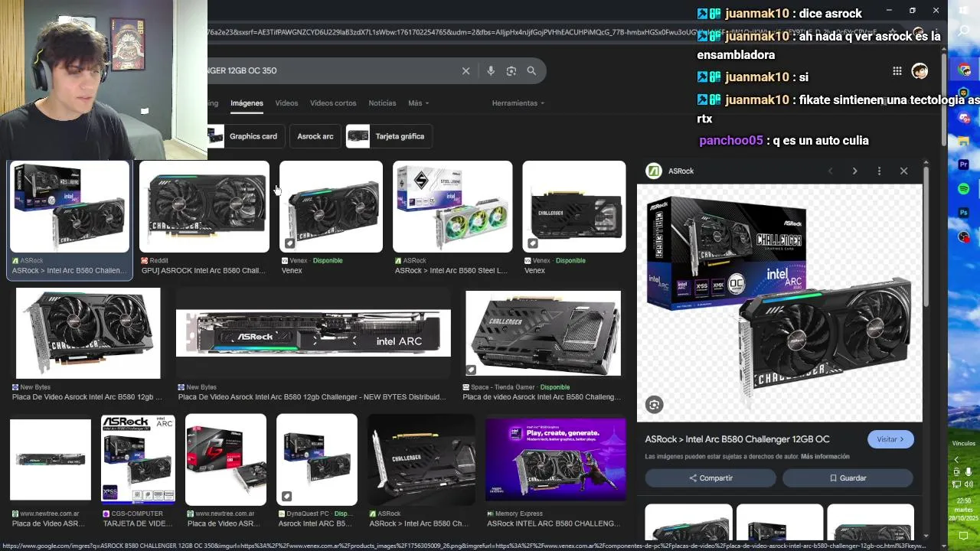Open the first Venex graphics card thumbnail

point(331,207)
